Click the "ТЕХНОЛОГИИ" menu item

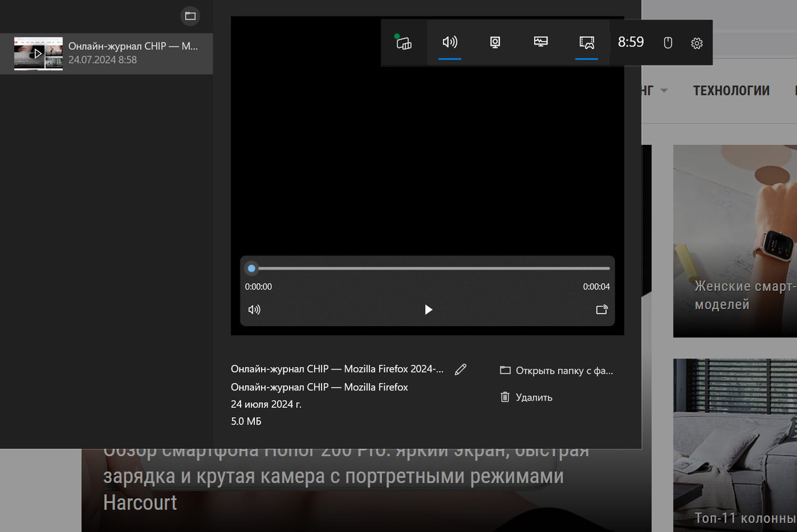(731, 90)
